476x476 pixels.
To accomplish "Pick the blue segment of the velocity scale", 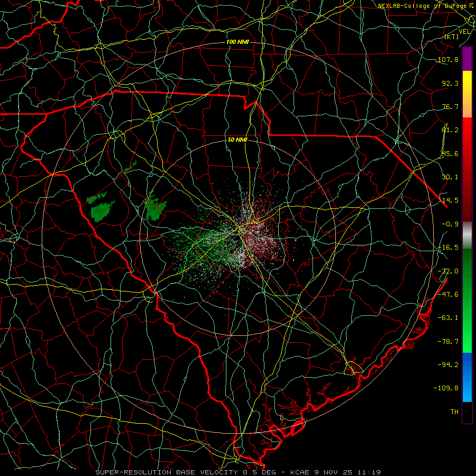I will pyautogui.click(x=467, y=377).
